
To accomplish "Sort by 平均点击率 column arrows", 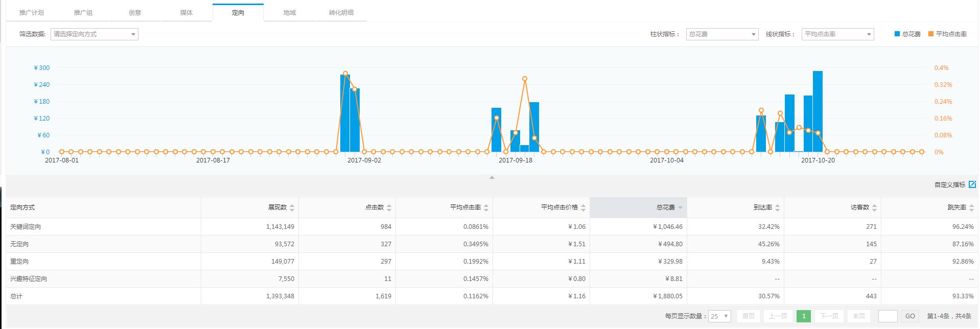I will click(x=486, y=208).
